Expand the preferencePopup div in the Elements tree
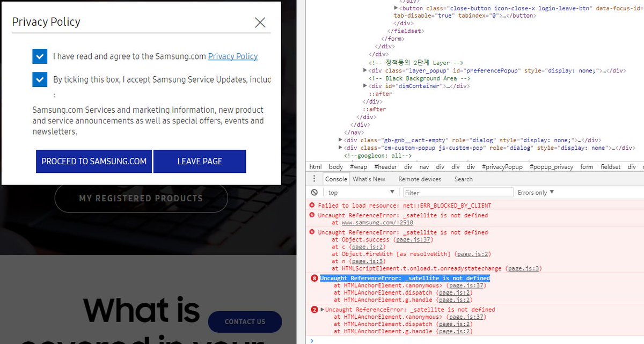Screen dimensions: 644x344 pos(365,70)
